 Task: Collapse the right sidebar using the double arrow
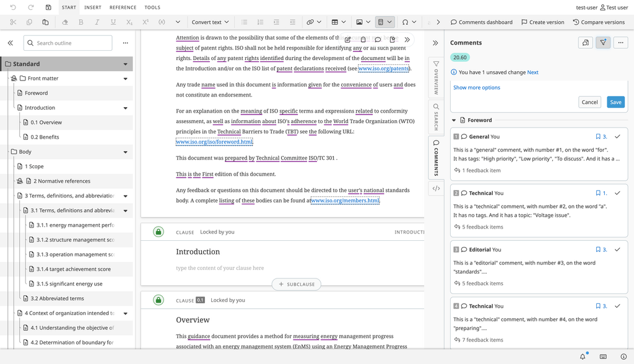(x=435, y=43)
